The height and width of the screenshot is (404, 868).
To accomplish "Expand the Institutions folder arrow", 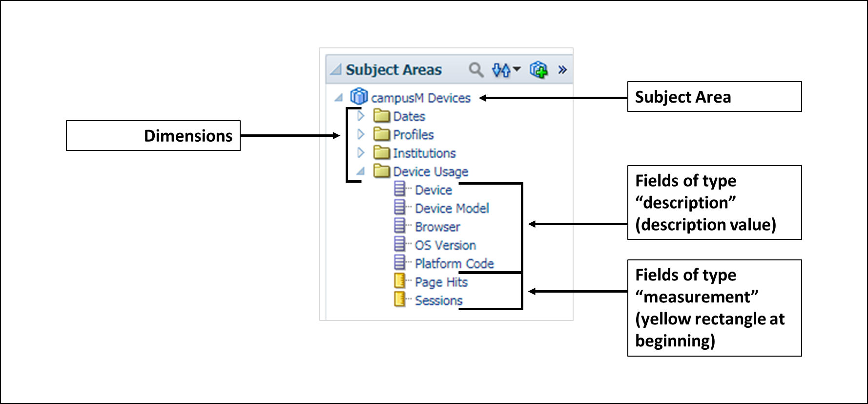I will 361,152.
